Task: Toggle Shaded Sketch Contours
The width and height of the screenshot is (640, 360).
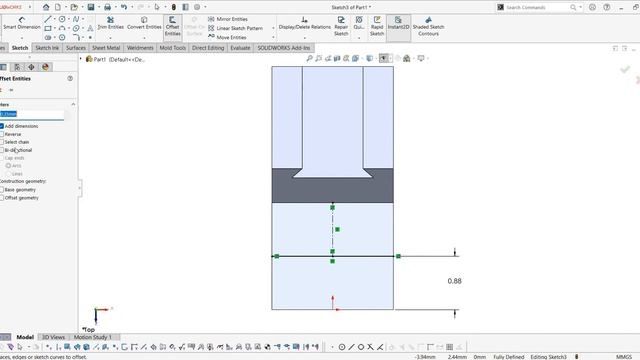Action: click(428, 26)
